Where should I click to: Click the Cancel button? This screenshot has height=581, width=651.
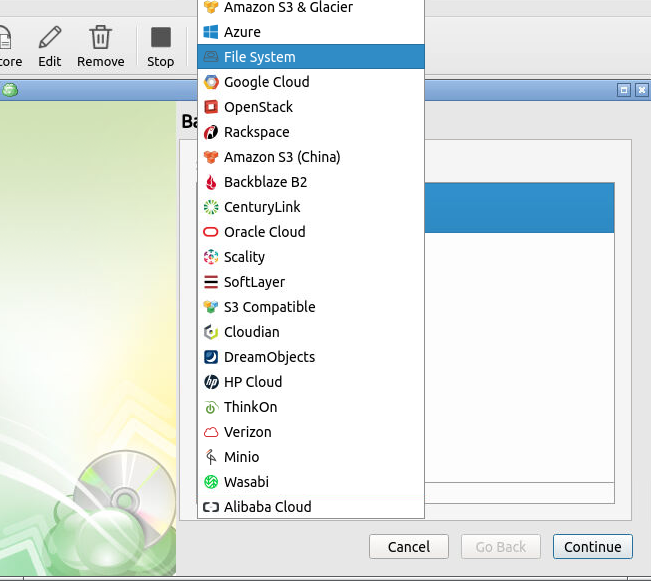click(x=409, y=547)
